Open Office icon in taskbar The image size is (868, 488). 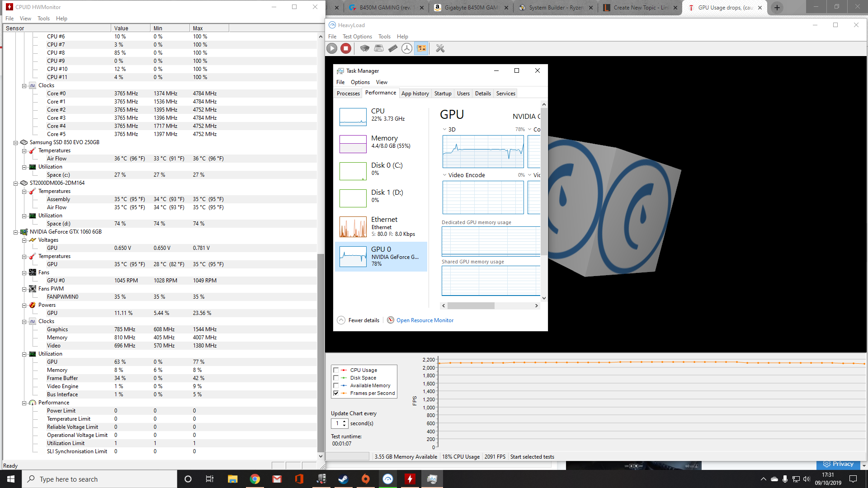pyautogui.click(x=299, y=479)
